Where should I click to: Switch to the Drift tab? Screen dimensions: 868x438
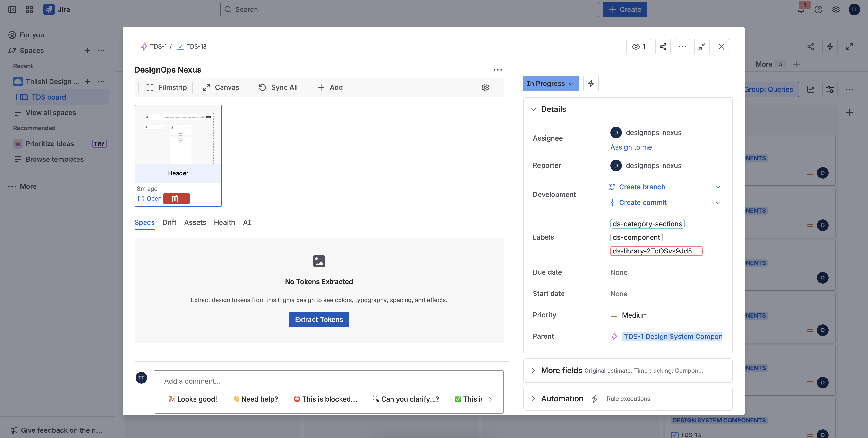(x=169, y=222)
